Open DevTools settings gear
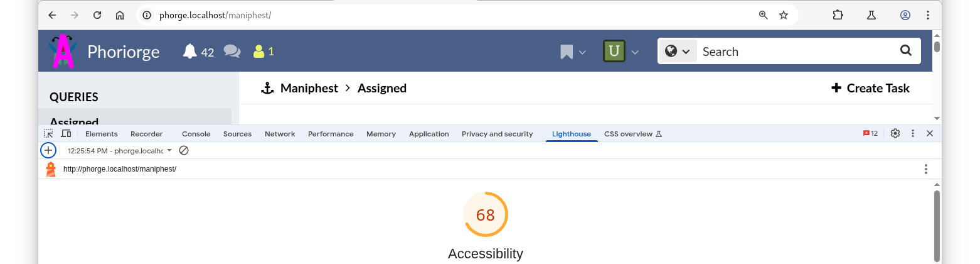Viewport: 980px width, 264px height. point(895,133)
